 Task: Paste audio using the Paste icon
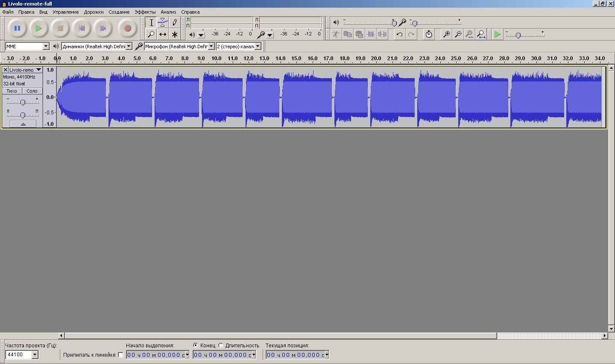[359, 34]
